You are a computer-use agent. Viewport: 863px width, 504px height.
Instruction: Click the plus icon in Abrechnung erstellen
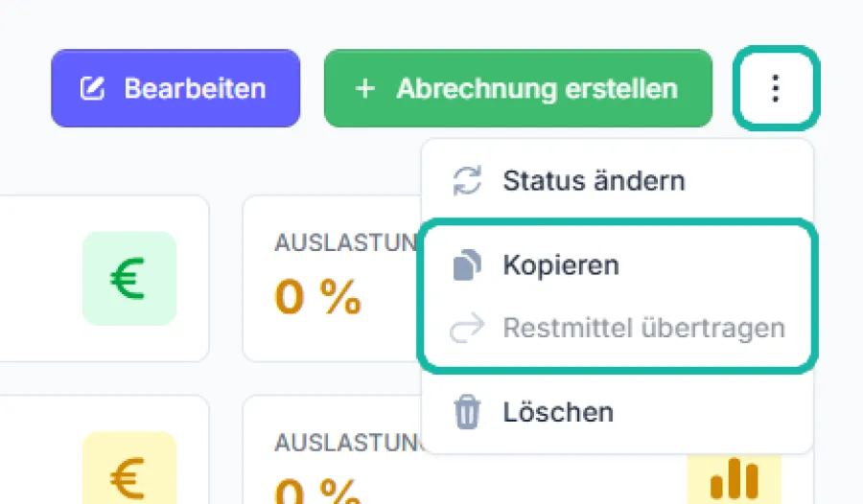pos(365,88)
